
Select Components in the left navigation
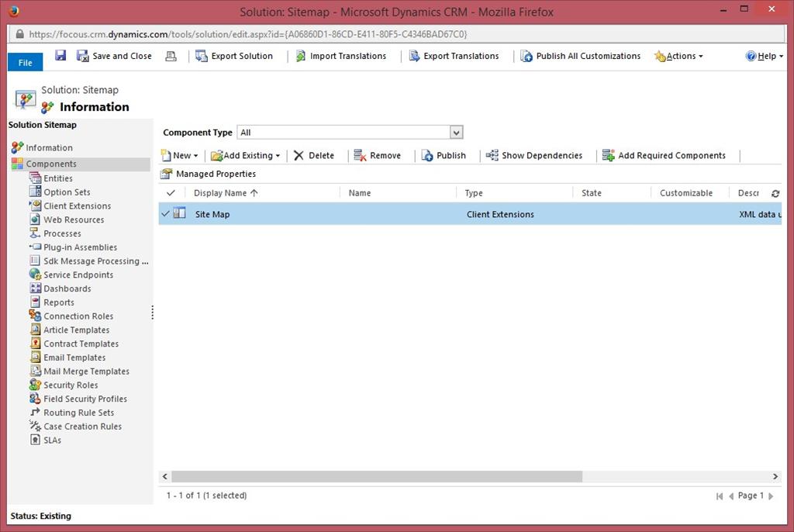pyautogui.click(x=80, y=164)
